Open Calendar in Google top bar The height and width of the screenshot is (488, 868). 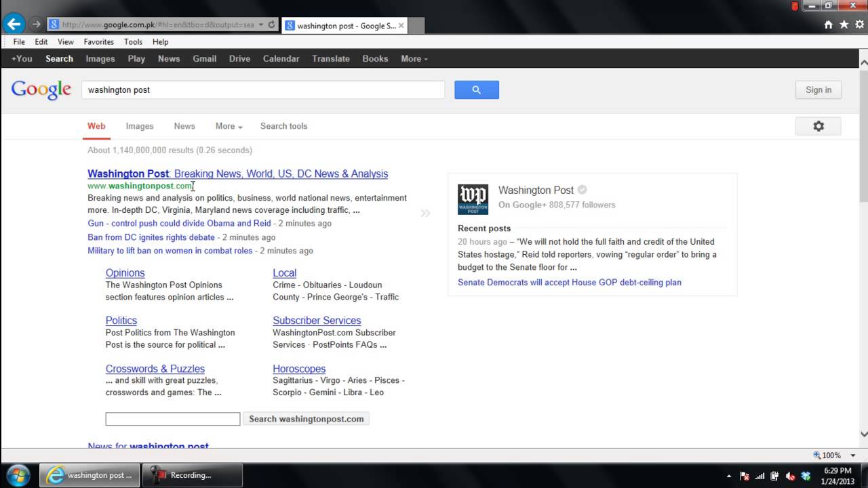tap(281, 59)
